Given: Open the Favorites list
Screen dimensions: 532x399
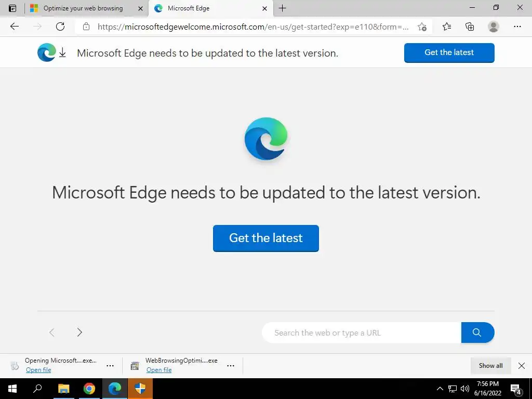Looking at the screenshot, I should tap(447, 26).
